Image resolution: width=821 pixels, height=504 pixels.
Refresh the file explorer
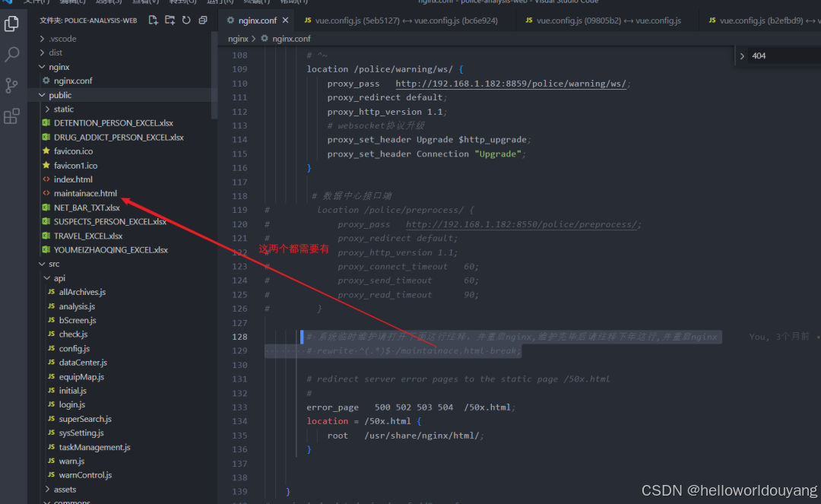point(186,21)
